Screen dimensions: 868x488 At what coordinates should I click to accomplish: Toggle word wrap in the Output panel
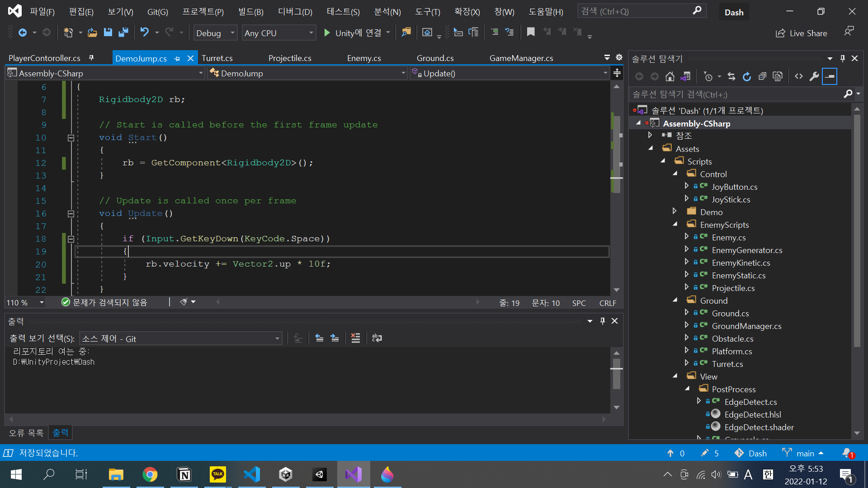[x=377, y=338]
